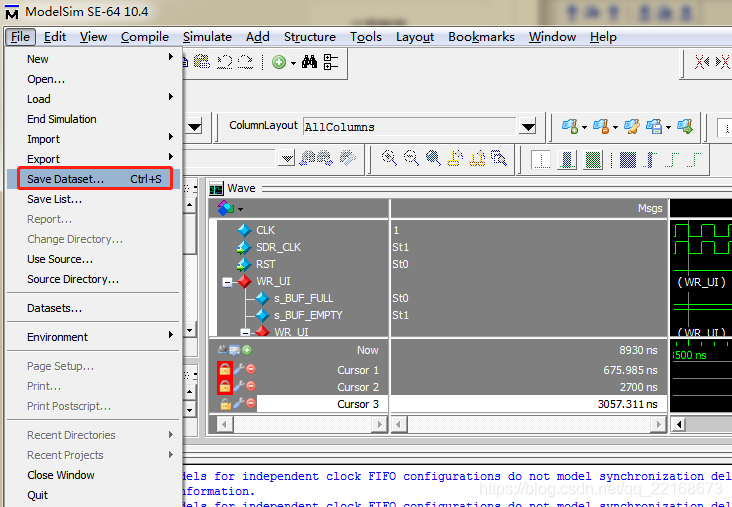Open the New submenu
This screenshot has width=732, height=507.
tap(93, 59)
